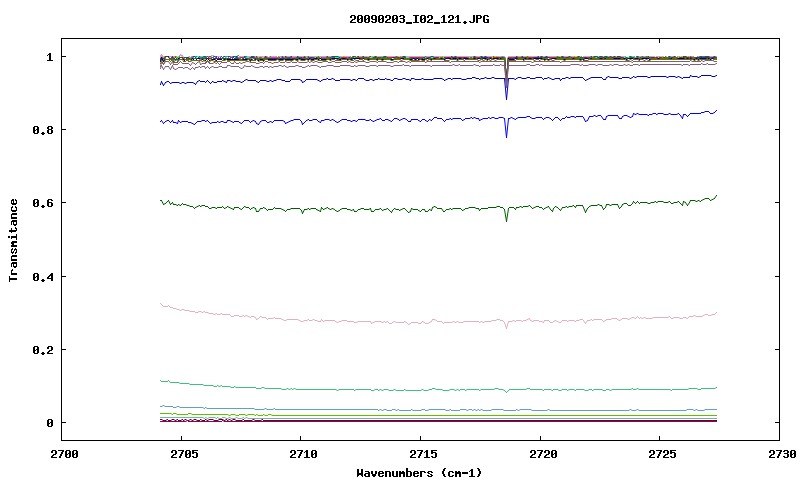Viewport: 800px width, 480px height.
Task: Click the x-axis tick label 2725
Action: click(x=662, y=453)
